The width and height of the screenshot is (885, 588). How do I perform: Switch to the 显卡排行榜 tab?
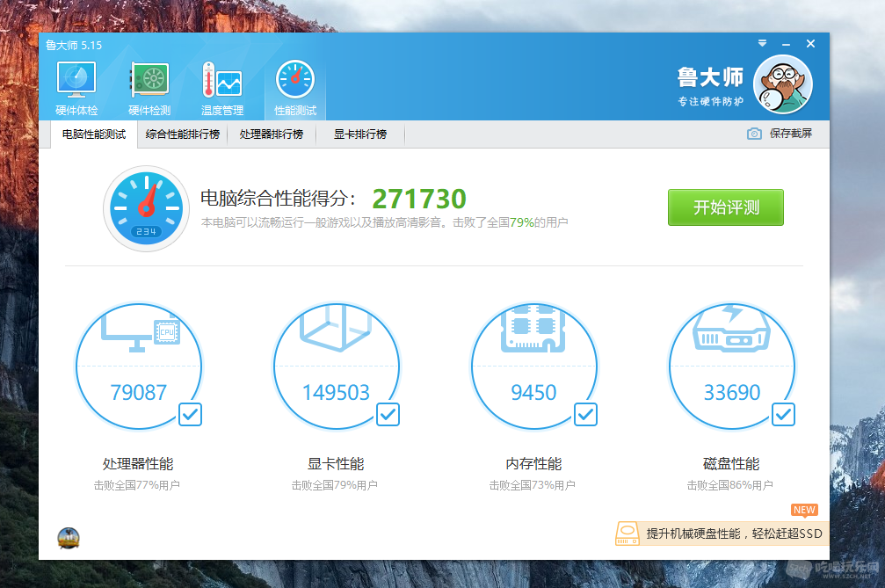360,134
